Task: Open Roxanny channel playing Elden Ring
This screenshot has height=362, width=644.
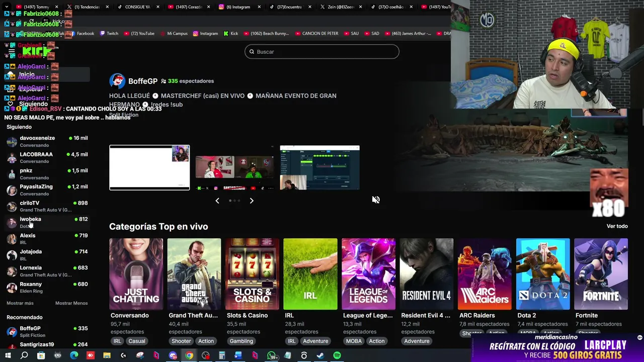Action: (47, 287)
